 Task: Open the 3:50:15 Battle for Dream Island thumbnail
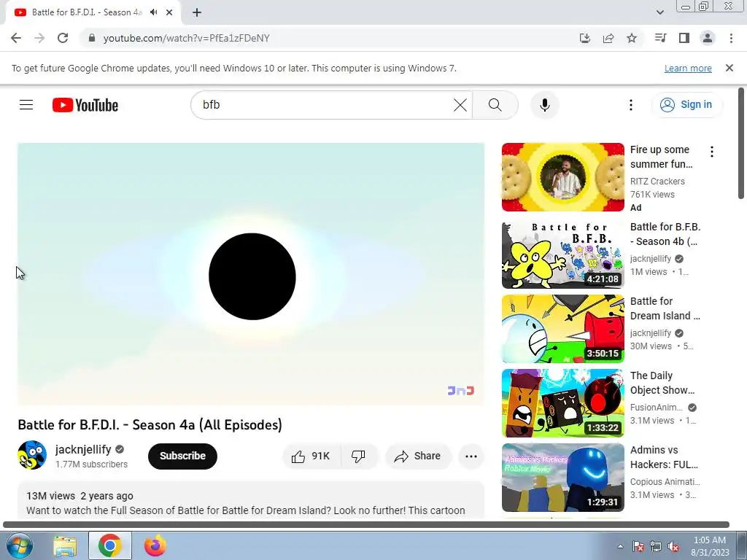[x=562, y=329]
